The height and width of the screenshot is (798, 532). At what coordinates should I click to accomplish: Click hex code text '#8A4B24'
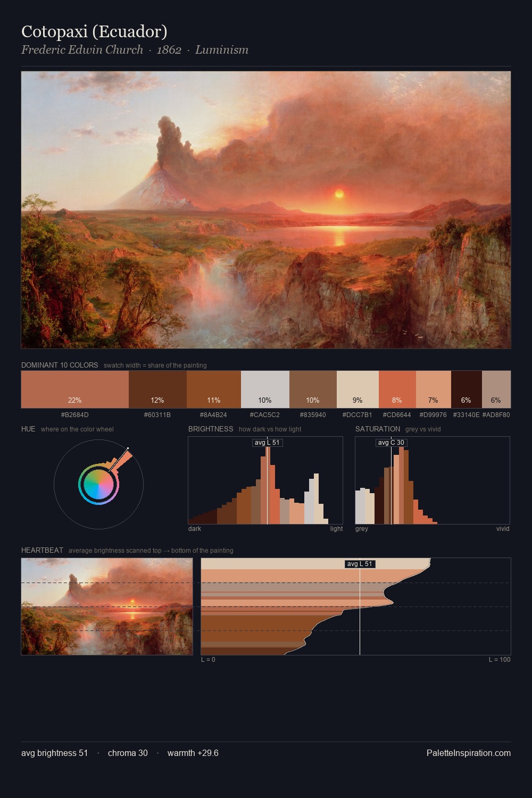pos(213,415)
